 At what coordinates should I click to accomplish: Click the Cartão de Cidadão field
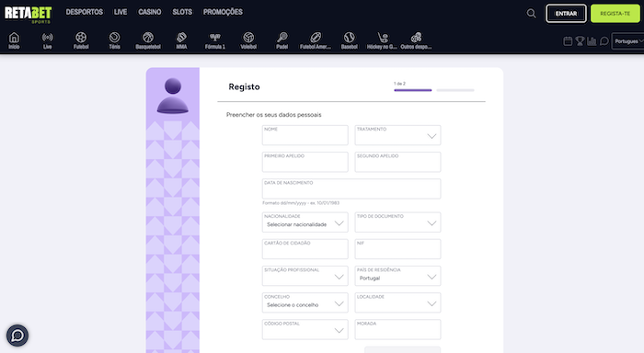point(305,249)
